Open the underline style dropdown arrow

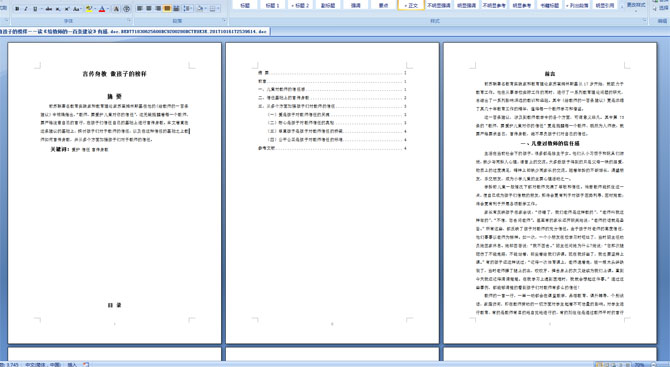click(x=41, y=9)
